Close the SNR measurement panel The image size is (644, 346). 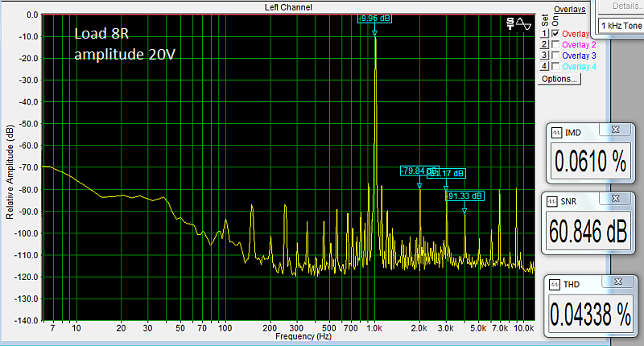tap(615, 199)
